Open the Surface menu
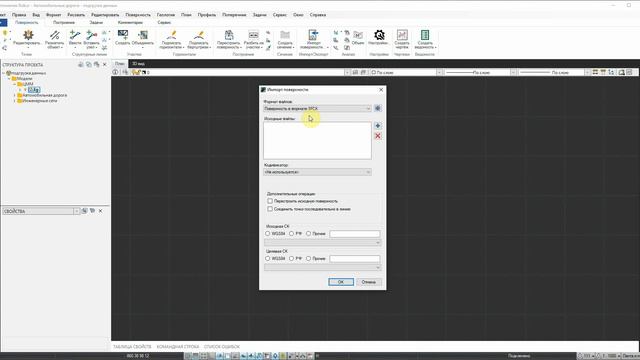This screenshot has width=640, height=360. click(138, 15)
